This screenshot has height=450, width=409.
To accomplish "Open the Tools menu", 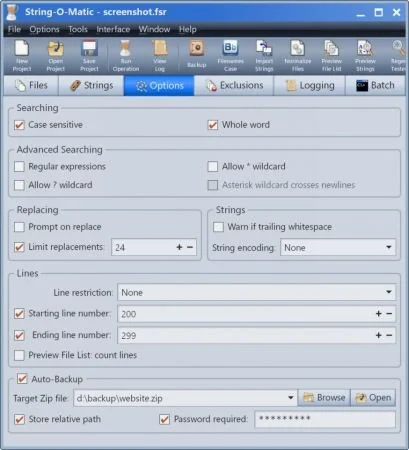I will (x=78, y=29).
